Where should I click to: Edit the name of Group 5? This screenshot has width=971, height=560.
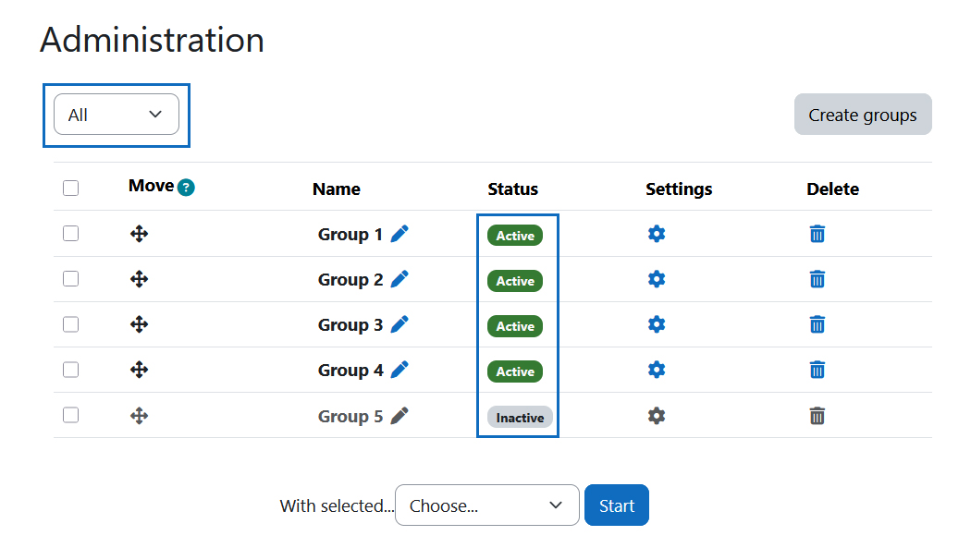point(399,416)
